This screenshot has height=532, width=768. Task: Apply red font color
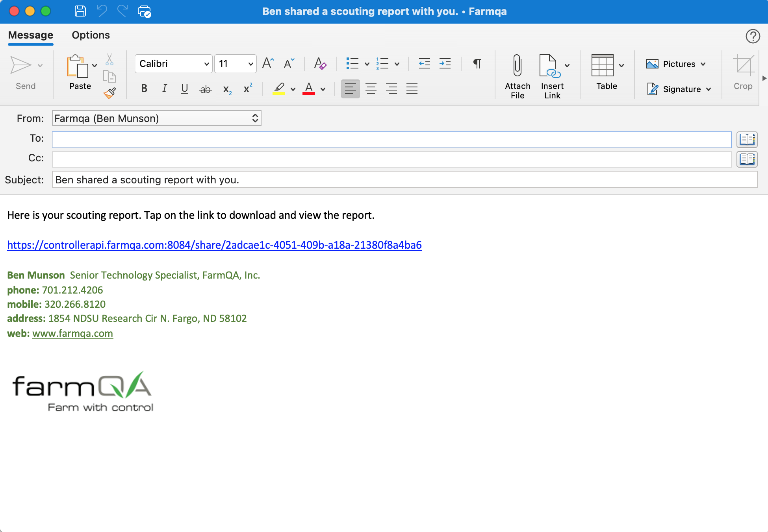click(309, 89)
